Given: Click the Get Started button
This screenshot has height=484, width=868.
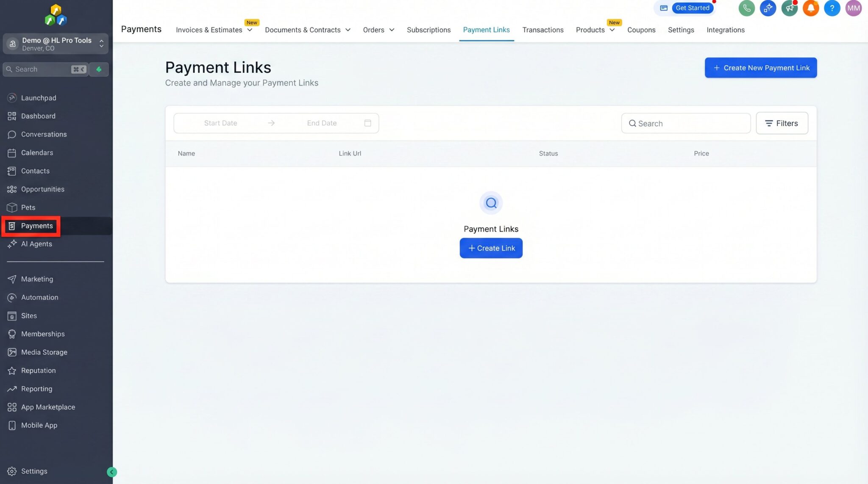Looking at the screenshot, I should point(692,8).
